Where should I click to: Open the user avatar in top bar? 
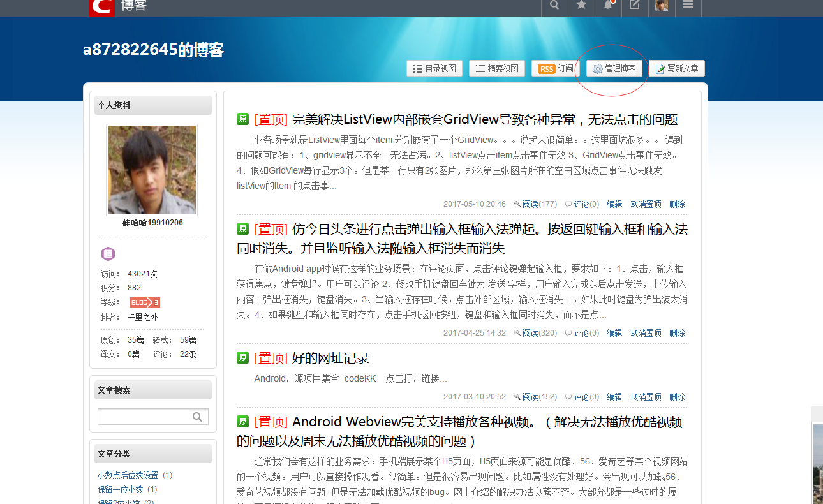click(x=662, y=5)
